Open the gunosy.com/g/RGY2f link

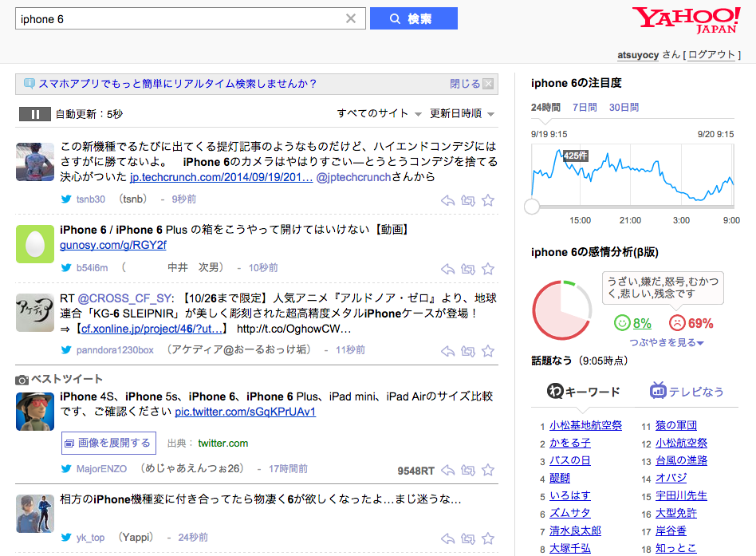112,246
